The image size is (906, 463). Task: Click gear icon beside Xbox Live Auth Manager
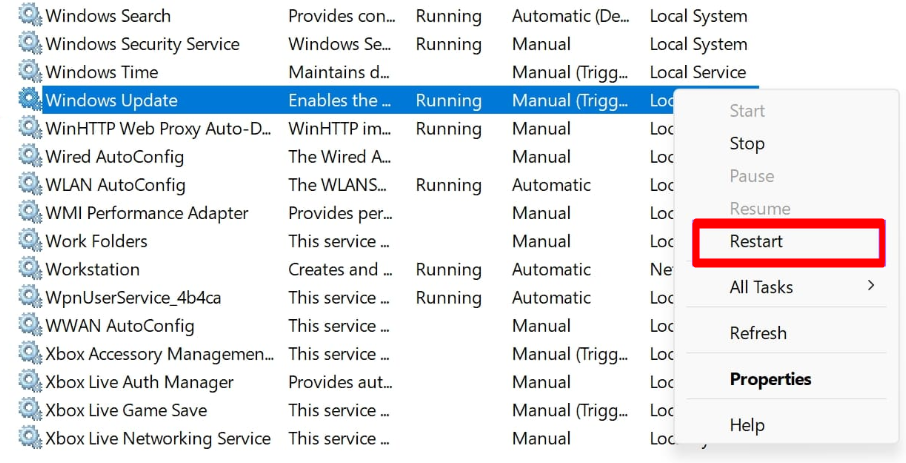30,381
